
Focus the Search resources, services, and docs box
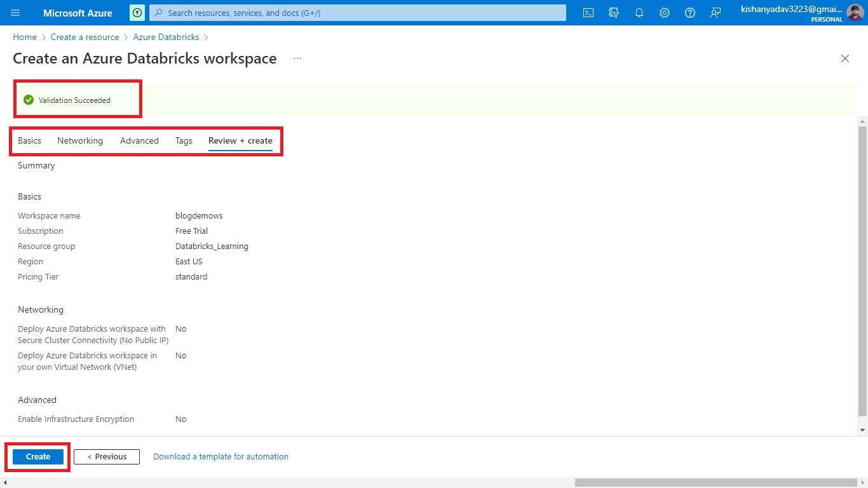(357, 13)
